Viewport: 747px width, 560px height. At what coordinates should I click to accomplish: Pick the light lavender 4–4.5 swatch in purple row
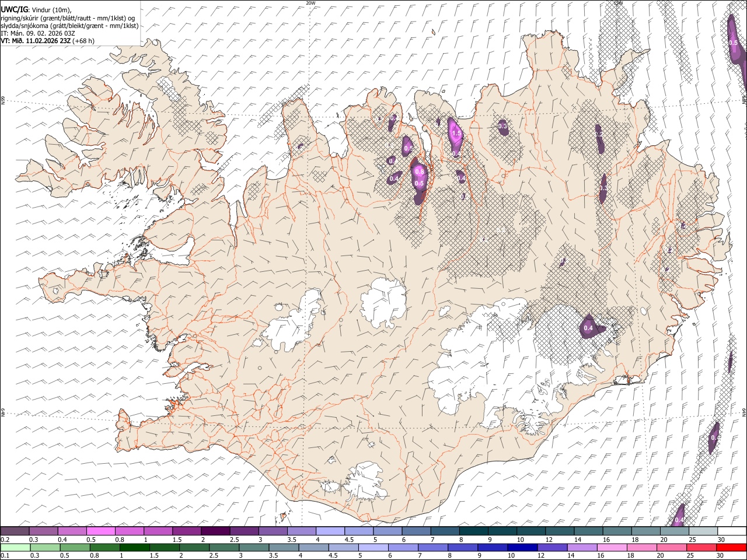(x=330, y=531)
